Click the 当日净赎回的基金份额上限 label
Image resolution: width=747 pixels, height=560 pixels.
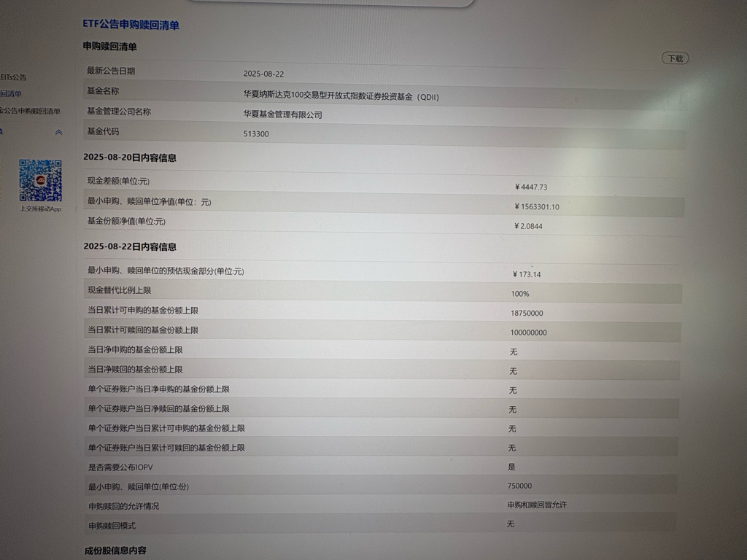tap(135, 369)
